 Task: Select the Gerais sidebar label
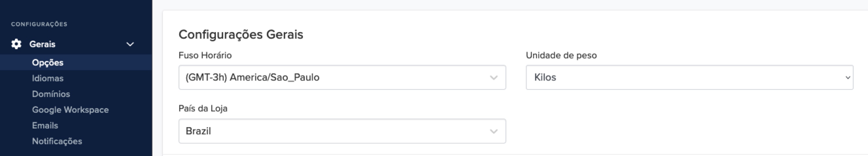42,44
